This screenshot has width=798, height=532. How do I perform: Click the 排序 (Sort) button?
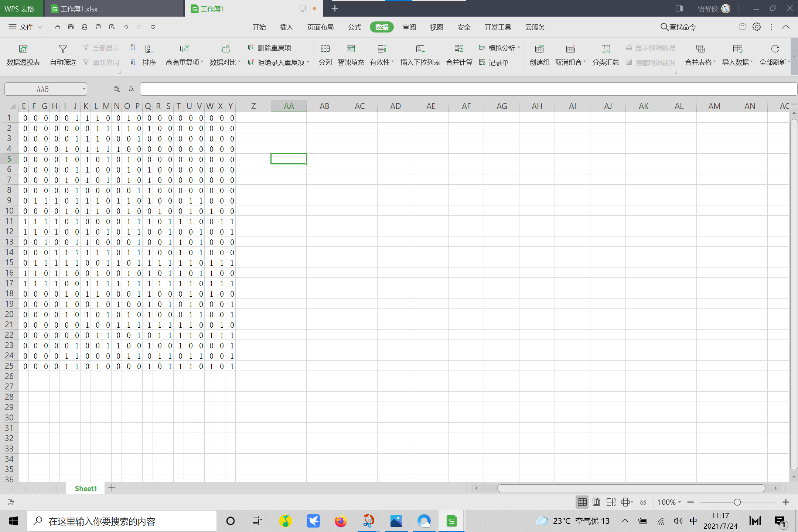(x=149, y=55)
